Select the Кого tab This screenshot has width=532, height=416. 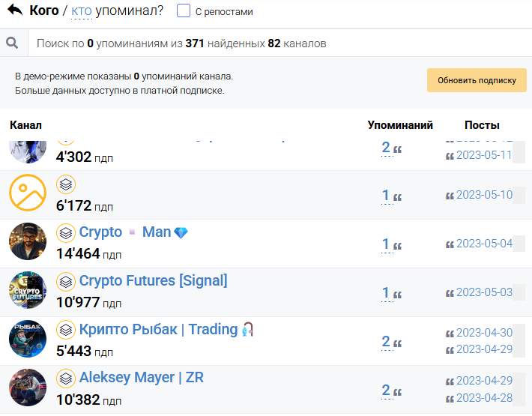(x=44, y=10)
